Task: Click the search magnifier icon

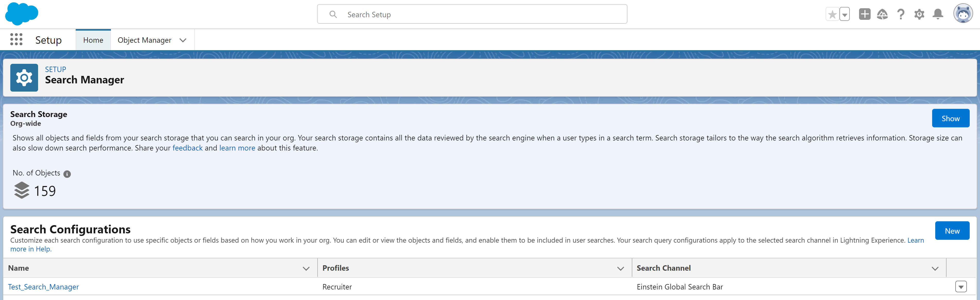Action: tap(333, 14)
